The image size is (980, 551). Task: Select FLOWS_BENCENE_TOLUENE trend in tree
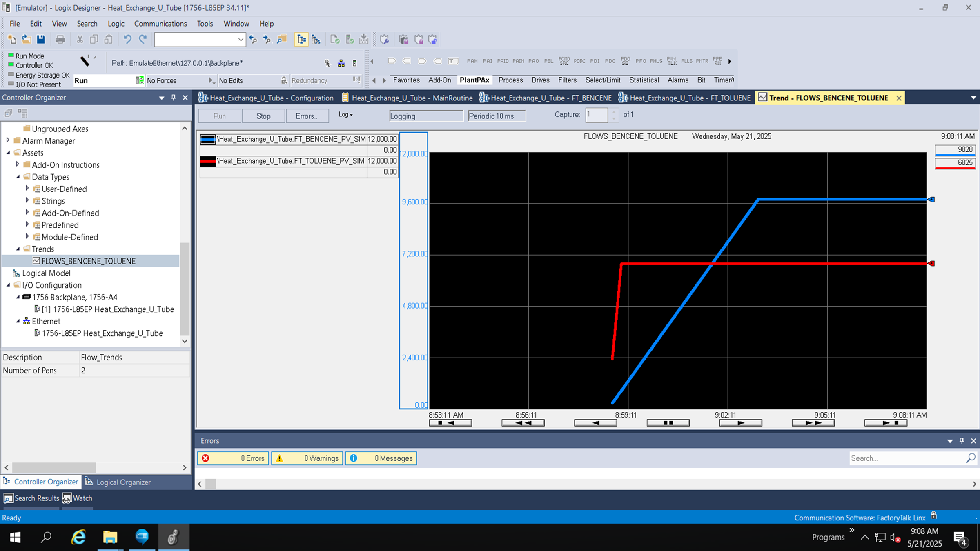88,261
